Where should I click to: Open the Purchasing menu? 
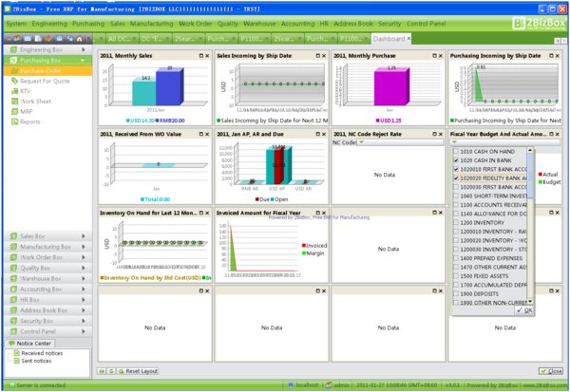click(88, 24)
